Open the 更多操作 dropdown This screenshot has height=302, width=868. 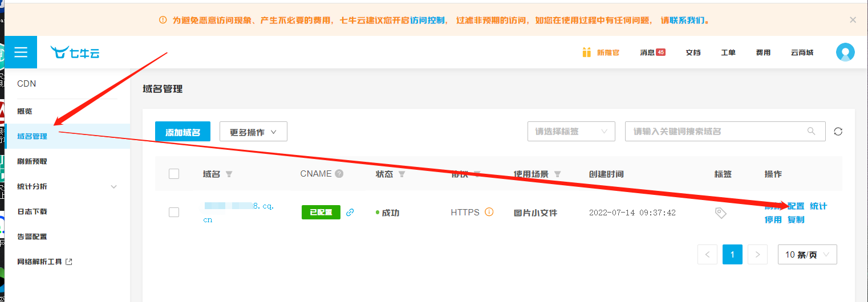pos(253,132)
